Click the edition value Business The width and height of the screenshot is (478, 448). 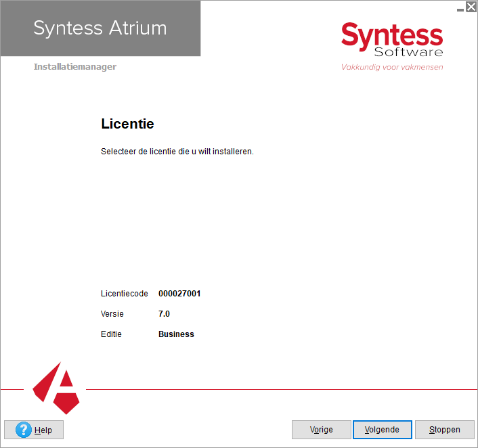pyautogui.click(x=176, y=334)
